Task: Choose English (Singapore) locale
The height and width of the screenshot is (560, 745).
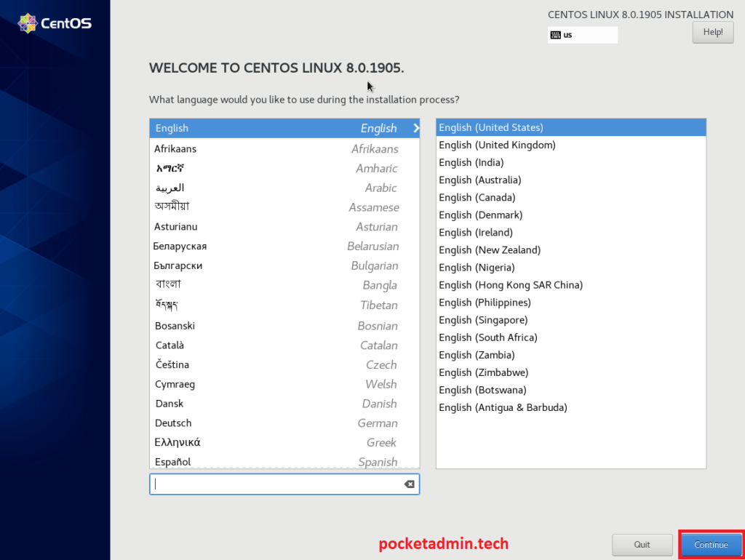Action: (x=571, y=320)
